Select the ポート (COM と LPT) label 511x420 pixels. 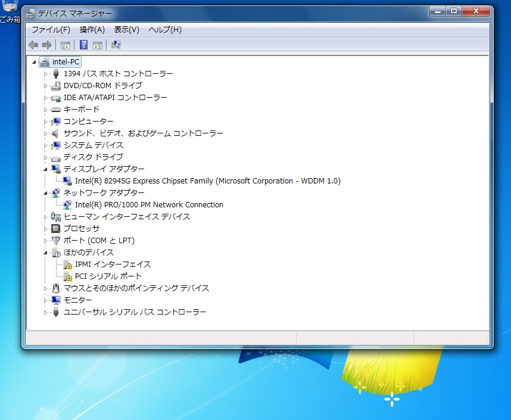[99, 241]
